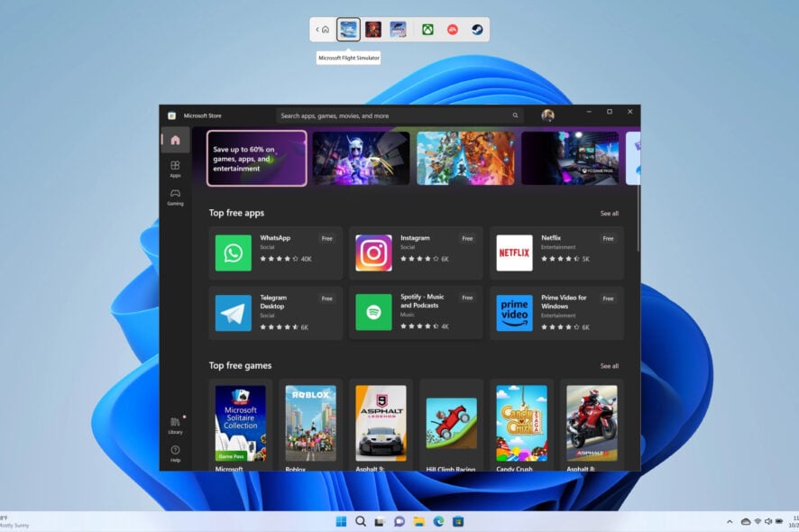799x532 pixels.
Task: Open the WhatsApp app icon
Action: pyautogui.click(x=234, y=252)
